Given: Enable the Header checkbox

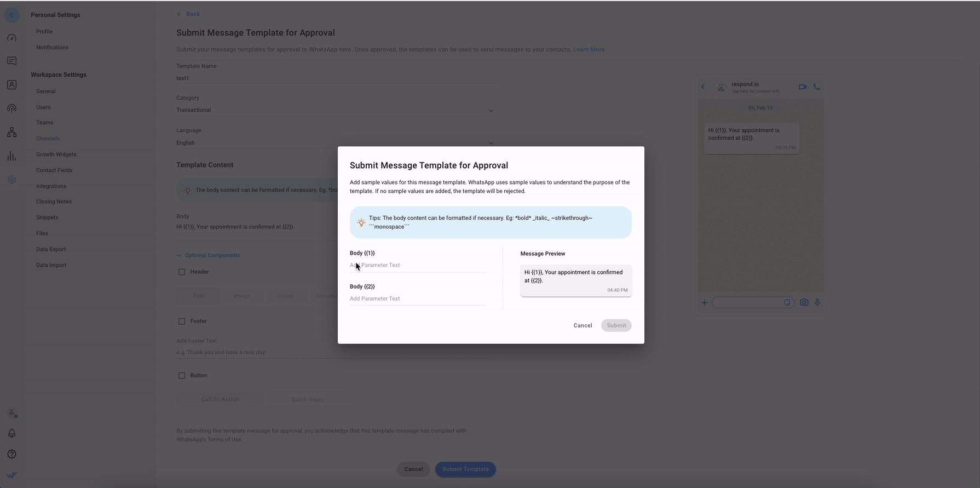Looking at the screenshot, I should click(x=182, y=272).
